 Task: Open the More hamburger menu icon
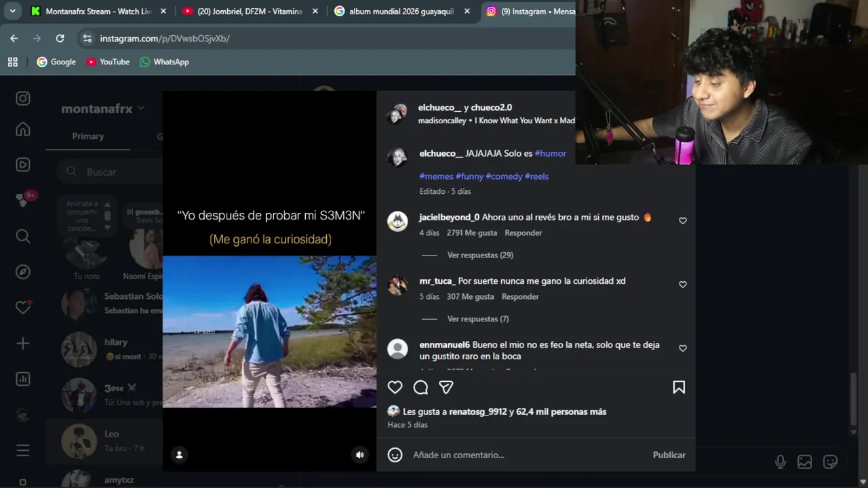point(23,450)
